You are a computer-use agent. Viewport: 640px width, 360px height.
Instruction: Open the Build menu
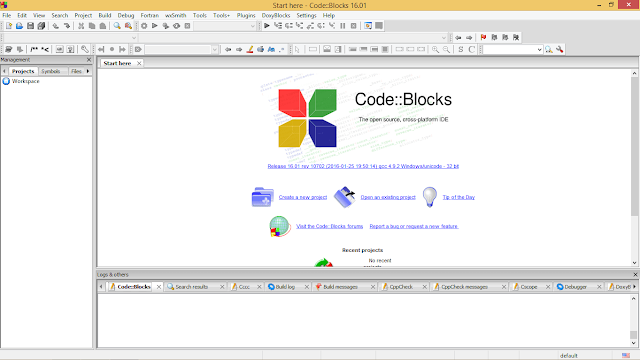click(105, 16)
